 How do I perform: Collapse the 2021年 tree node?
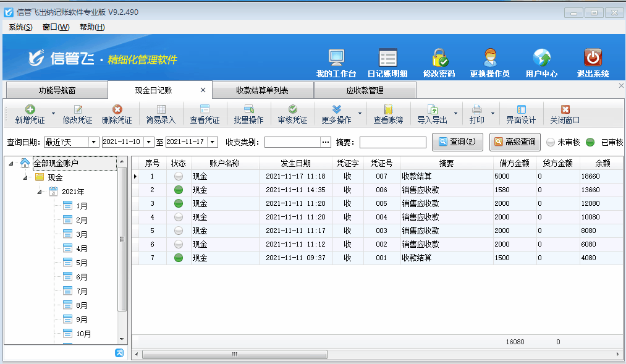pos(40,192)
